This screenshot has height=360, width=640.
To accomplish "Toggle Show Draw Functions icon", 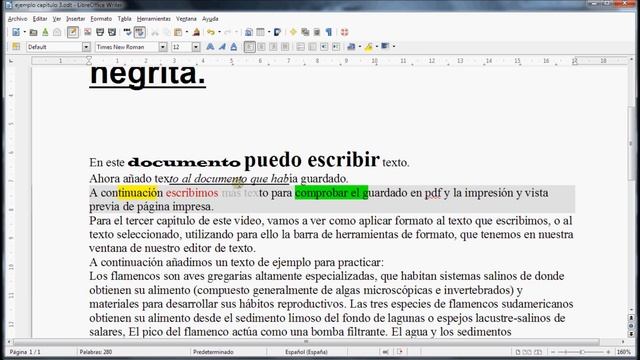I will coord(278,32).
